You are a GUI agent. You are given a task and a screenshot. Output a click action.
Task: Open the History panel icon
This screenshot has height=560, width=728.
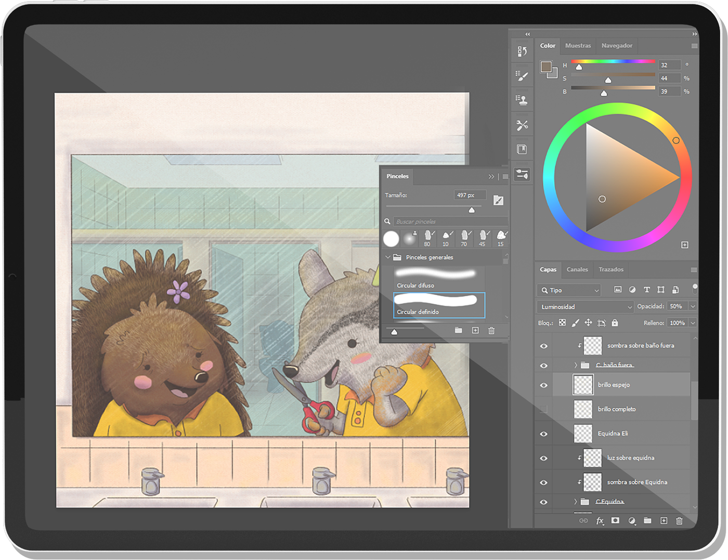click(x=522, y=51)
